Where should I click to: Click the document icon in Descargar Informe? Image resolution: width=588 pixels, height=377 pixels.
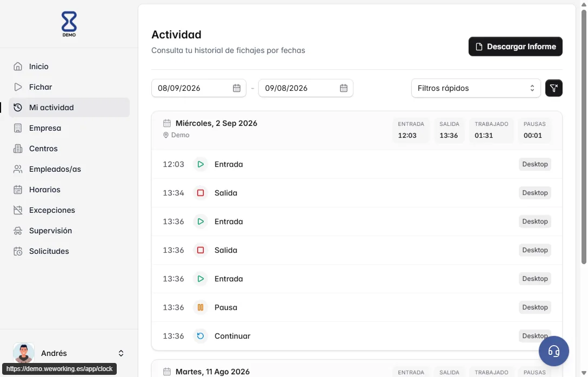479,47
